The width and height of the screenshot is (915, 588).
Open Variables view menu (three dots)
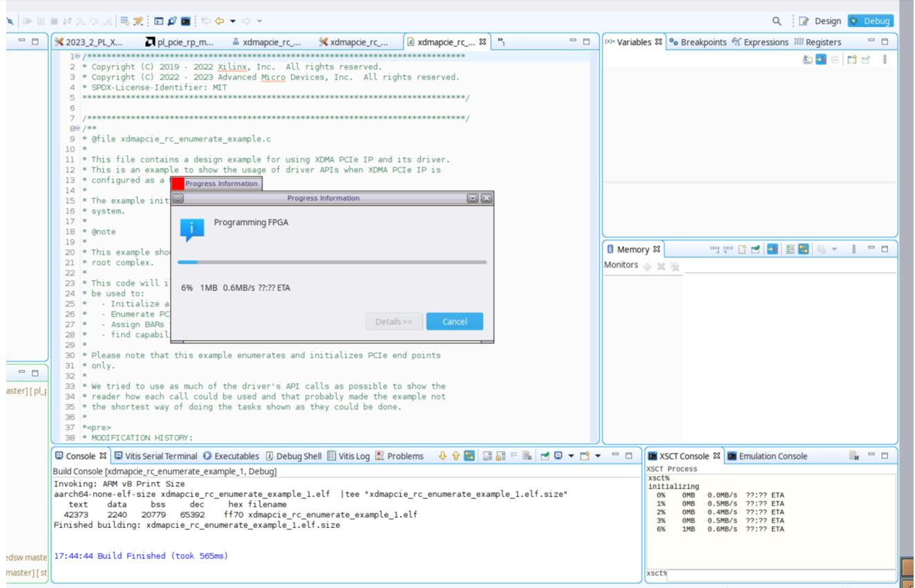[x=885, y=59]
